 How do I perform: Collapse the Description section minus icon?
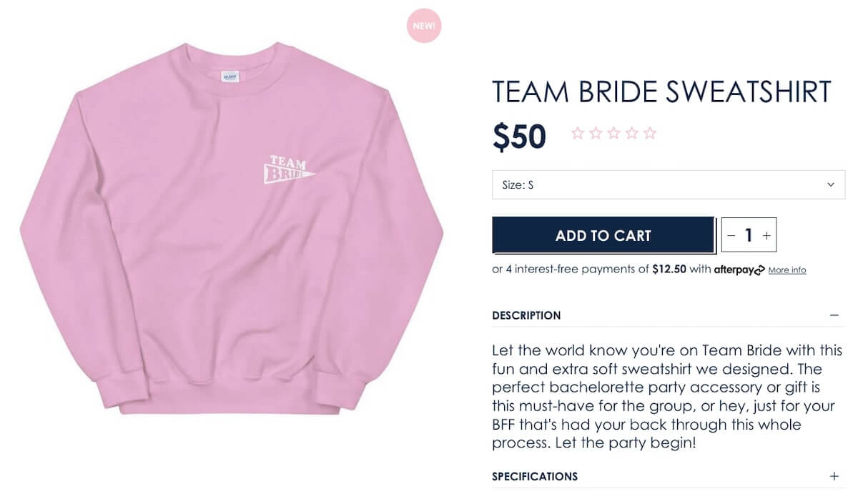pyautogui.click(x=834, y=315)
